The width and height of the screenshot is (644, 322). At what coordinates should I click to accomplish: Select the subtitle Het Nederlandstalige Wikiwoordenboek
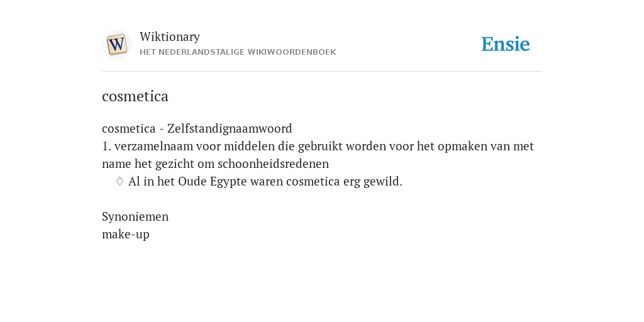pos(238,52)
